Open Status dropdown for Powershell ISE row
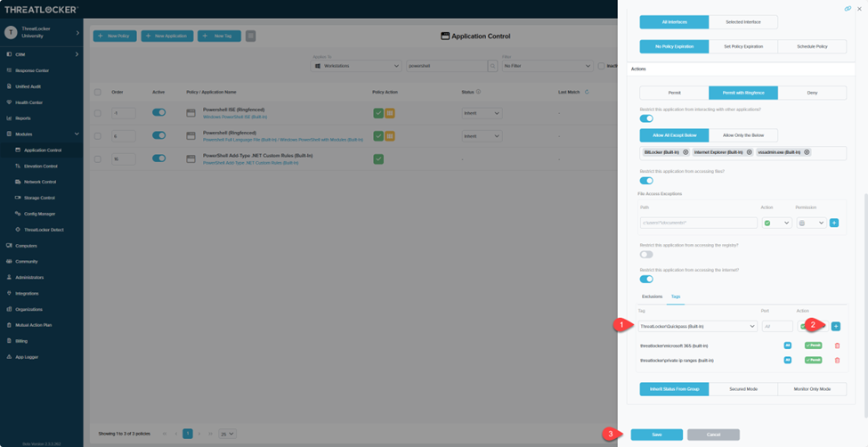868x447 pixels. point(482,113)
